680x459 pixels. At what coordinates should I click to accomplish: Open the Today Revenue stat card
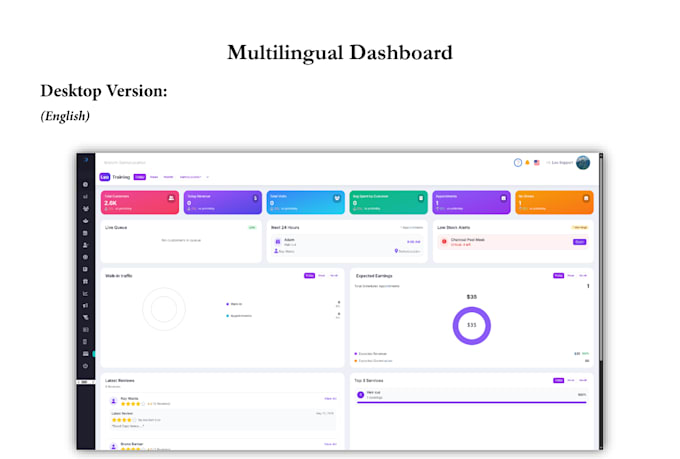pyautogui.click(x=223, y=202)
